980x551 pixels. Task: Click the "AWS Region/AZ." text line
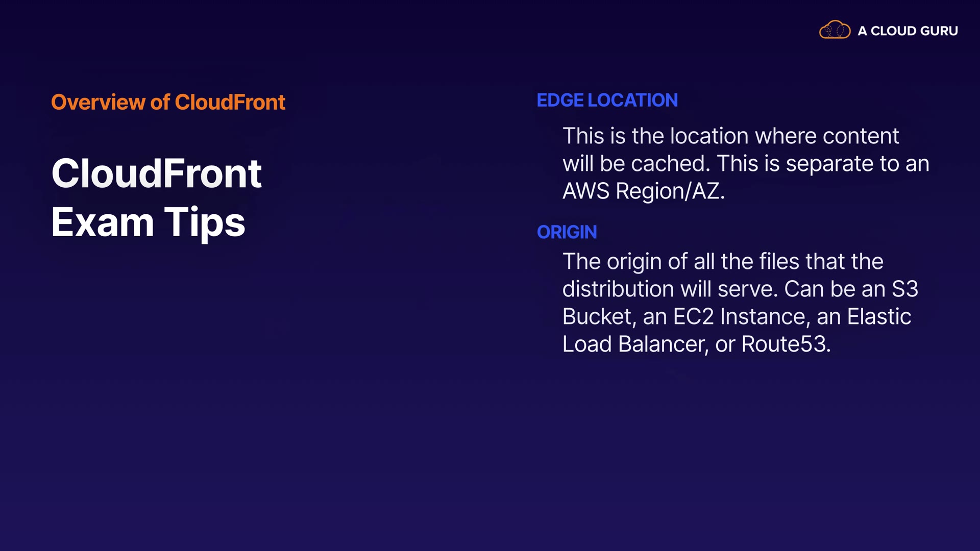pyautogui.click(x=643, y=191)
